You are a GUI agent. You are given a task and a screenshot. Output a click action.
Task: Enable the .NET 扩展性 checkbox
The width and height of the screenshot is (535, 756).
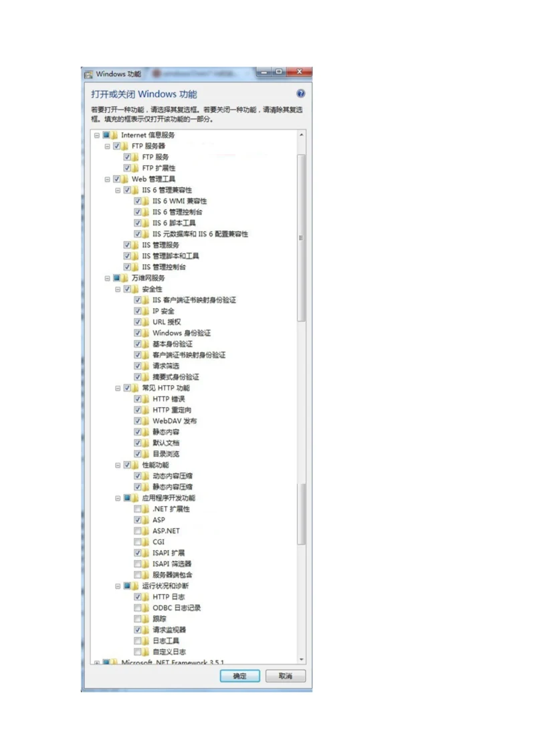point(138,509)
